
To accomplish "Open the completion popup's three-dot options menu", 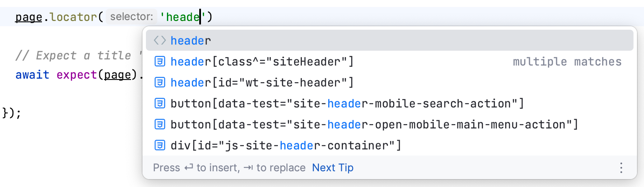I will (x=621, y=168).
